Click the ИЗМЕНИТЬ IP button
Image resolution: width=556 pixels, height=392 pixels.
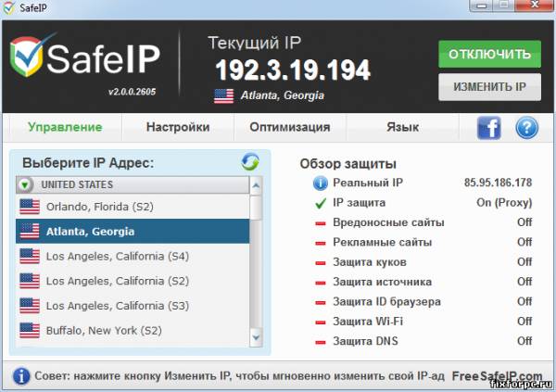click(489, 87)
